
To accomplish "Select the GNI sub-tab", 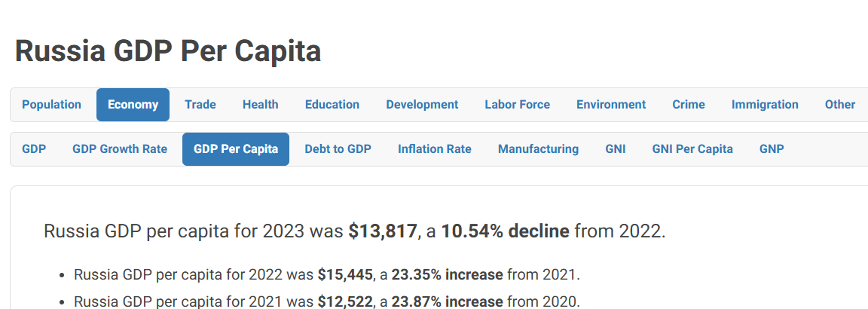I will point(615,149).
